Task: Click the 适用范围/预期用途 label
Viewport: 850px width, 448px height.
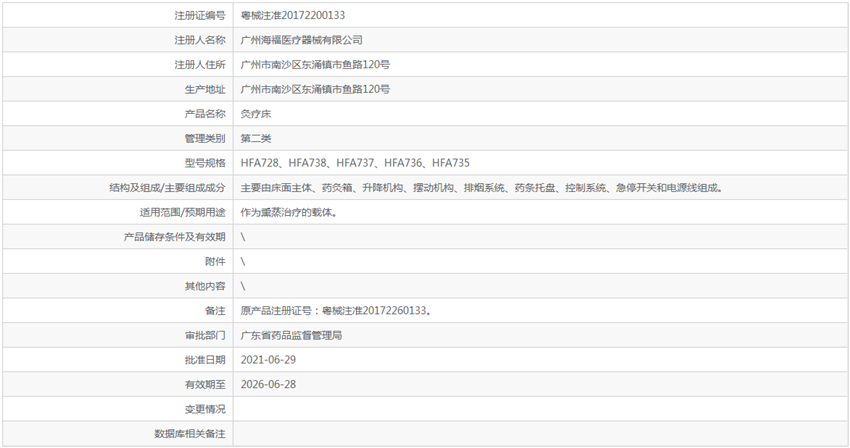Action: (x=183, y=212)
